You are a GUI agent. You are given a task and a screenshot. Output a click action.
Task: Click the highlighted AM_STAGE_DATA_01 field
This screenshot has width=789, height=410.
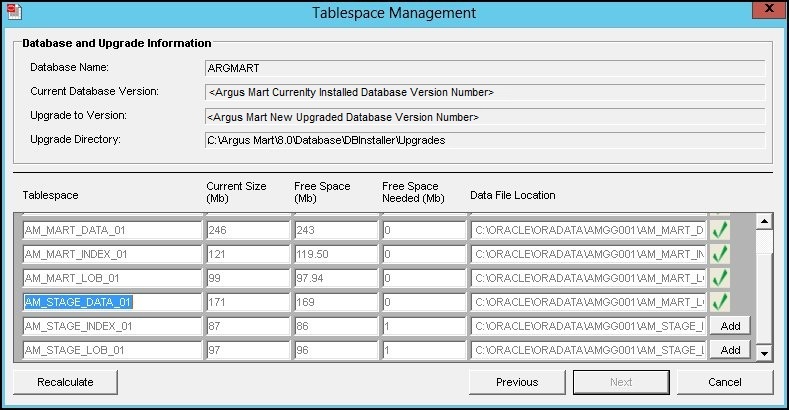tap(112, 302)
